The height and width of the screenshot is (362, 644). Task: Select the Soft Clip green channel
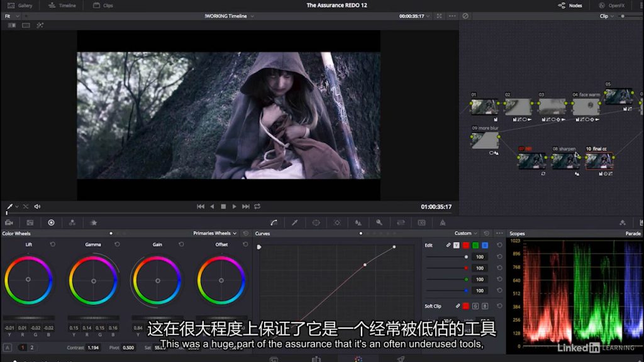(475, 306)
